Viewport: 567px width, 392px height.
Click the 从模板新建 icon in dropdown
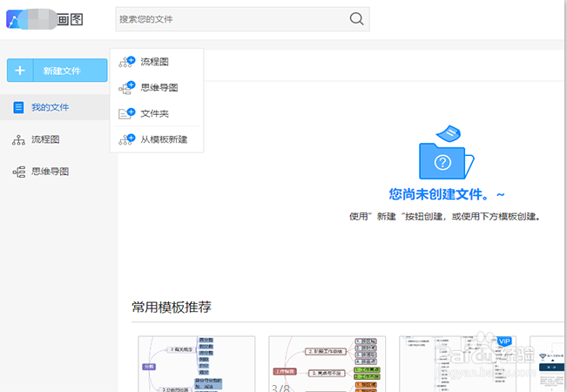click(126, 139)
